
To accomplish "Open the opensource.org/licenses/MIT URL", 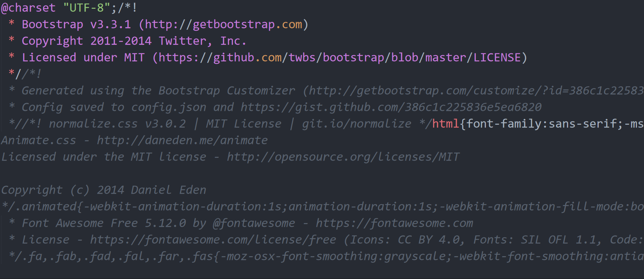I will [343, 157].
